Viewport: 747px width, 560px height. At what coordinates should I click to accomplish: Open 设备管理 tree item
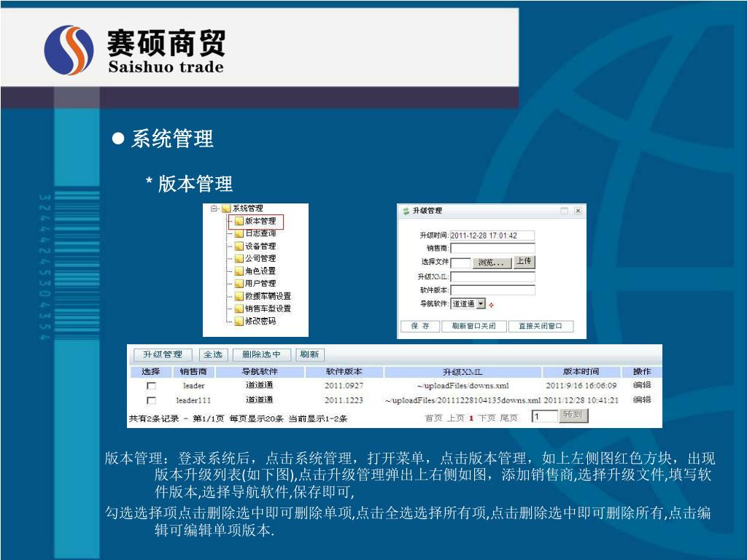point(260,246)
